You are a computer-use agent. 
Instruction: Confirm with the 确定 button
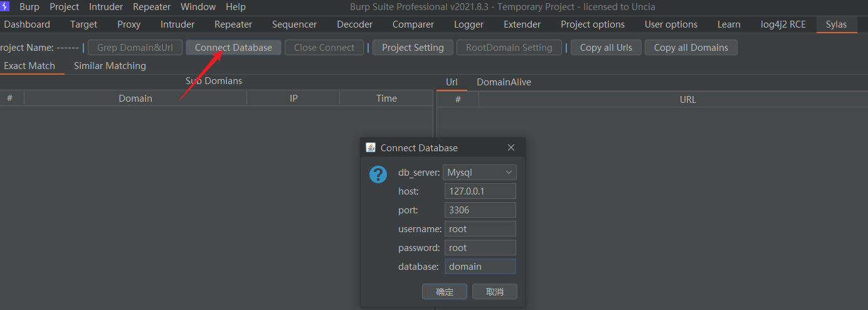tap(445, 292)
